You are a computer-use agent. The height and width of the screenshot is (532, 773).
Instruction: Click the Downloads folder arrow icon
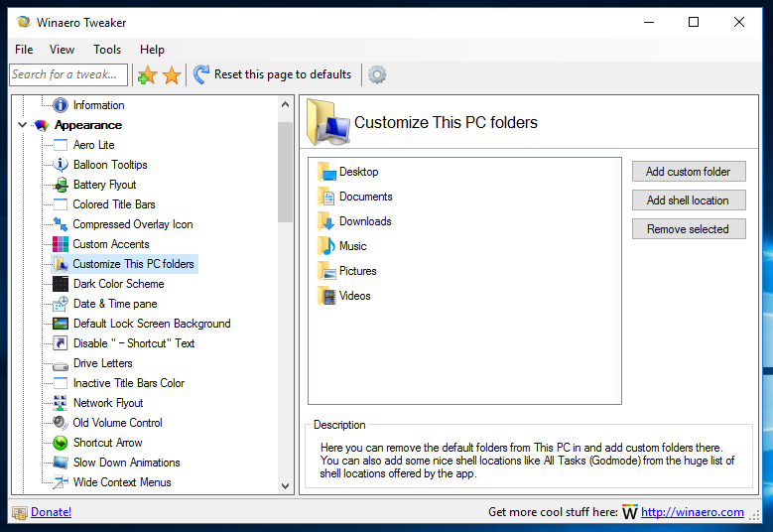(x=326, y=221)
